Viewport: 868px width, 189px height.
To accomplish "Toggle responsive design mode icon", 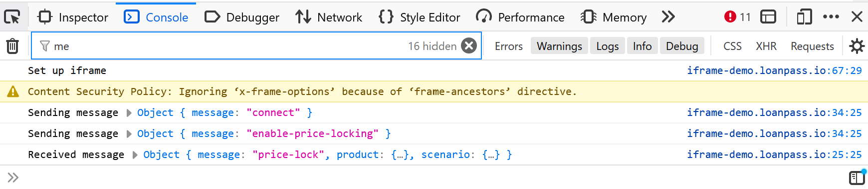I will pyautogui.click(x=804, y=17).
